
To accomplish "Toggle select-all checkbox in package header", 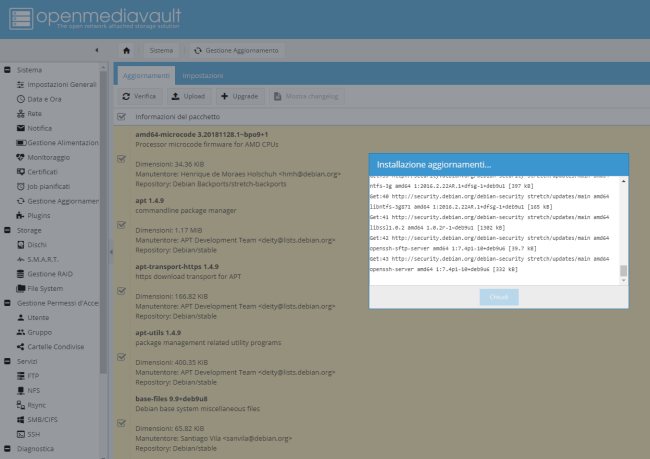I will 121,117.
